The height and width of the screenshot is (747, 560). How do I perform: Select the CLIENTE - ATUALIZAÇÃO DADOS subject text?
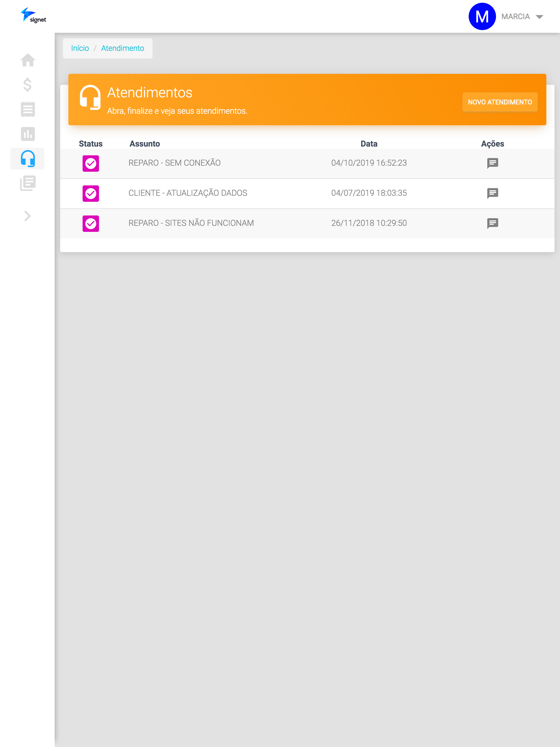(188, 193)
